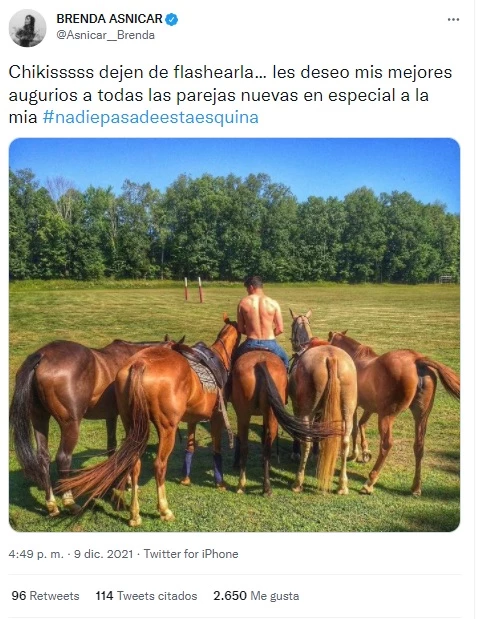Click the shirtless rider in the photo
The width and height of the screenshot is (477, 619).
pos(261,318)
